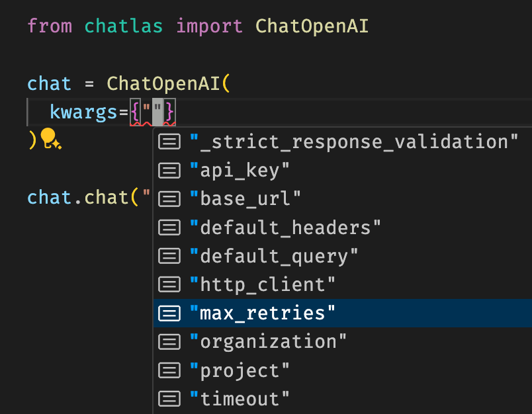This screenshot has width=532, height=414.
Task: Click the icon beside "api_key" suggestion
Action: tap(169, 170)
